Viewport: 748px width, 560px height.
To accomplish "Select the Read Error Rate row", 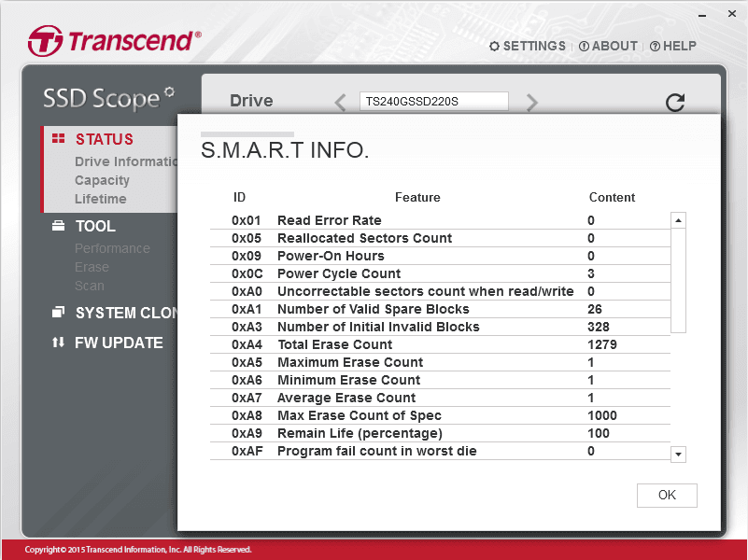I will (440, 220).
